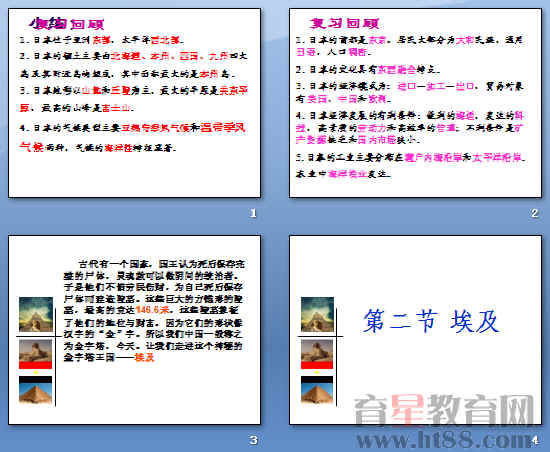The image size is (550, 452).
Task: Open slide 3 with the pyramid story paragraph
Action: click(x=134, y=330)
